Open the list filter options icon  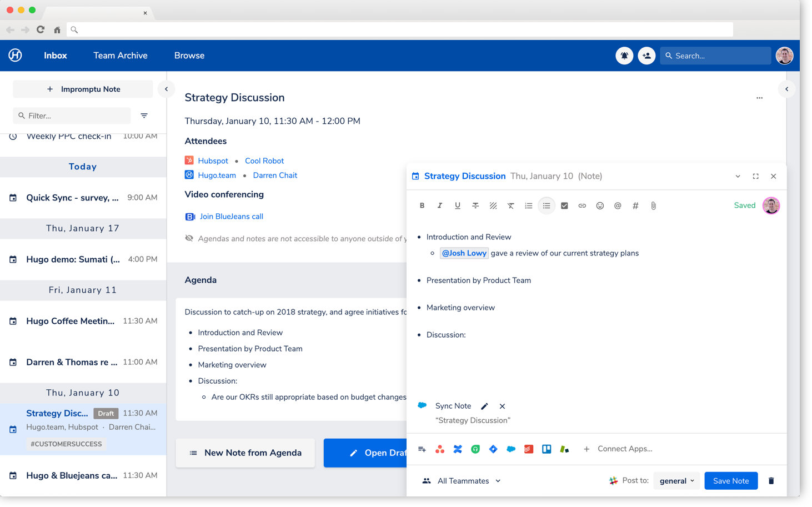(x=144, y=116)
